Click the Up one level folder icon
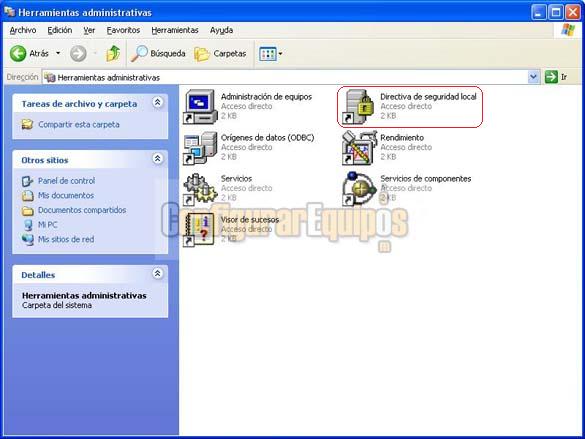 tap(113, 54)
